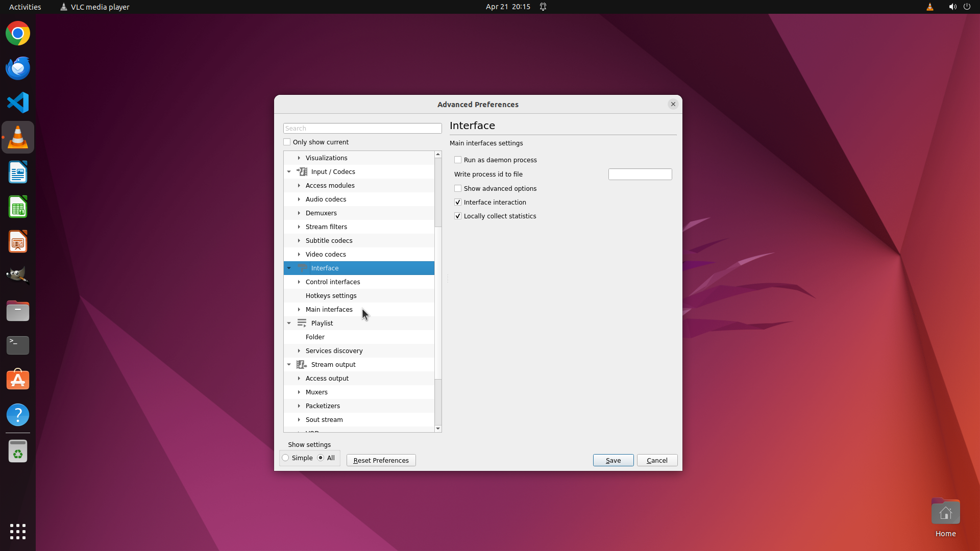Click the Playlist category icon
Image resolution: width=980 pixels, height=551 pixels.
[302, 323]
